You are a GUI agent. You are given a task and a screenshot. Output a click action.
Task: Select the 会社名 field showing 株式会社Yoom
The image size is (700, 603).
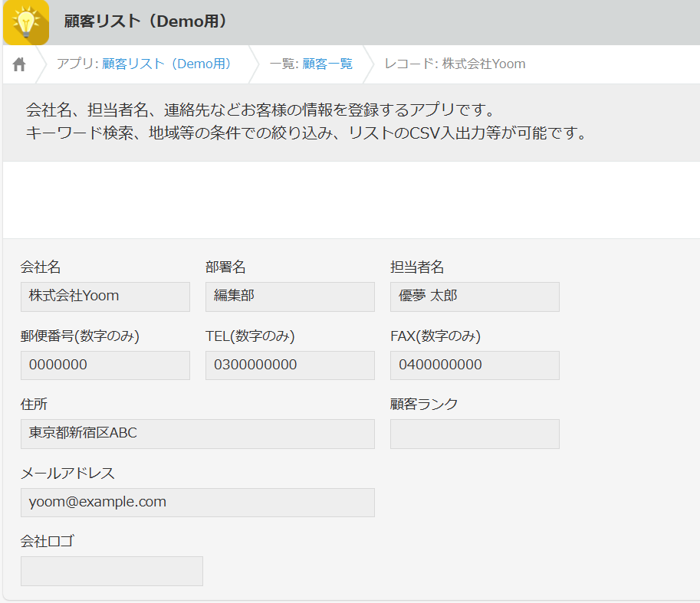105,297
